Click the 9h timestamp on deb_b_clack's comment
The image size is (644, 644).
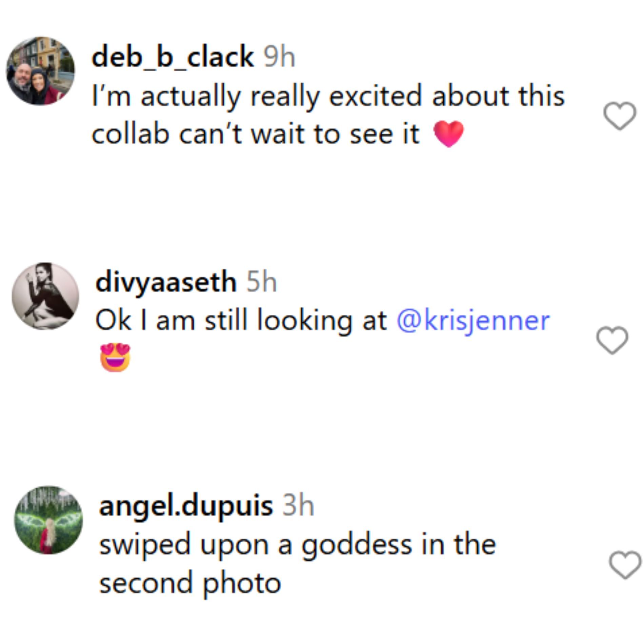280,57
